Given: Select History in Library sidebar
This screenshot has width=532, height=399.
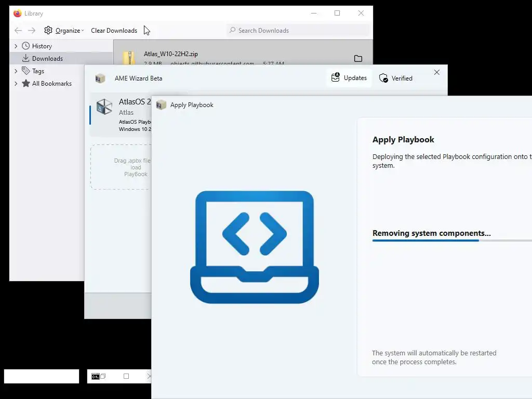Looking at the screenshot, I should click(x=42, y=46).
